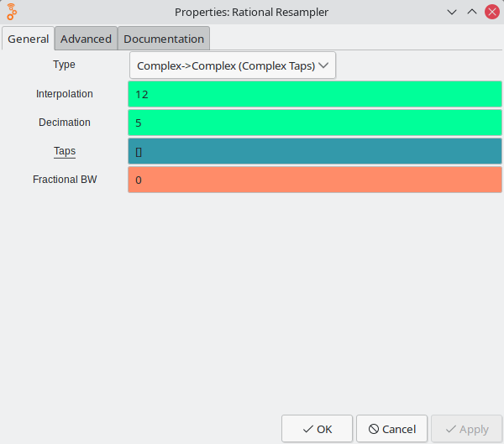Viewport: 504px width, 444px height.
Task: Click the Interpolation label text
Action: coord(65,94)
